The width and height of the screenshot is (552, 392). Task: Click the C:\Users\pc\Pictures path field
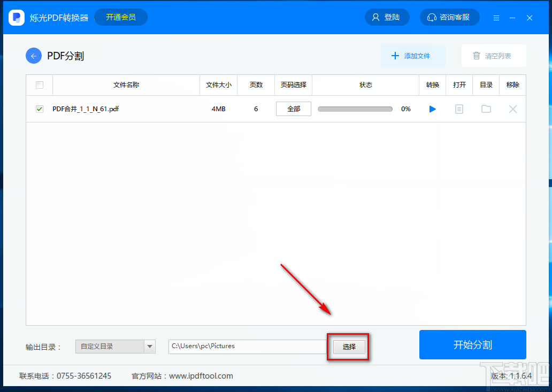[247, 347]
